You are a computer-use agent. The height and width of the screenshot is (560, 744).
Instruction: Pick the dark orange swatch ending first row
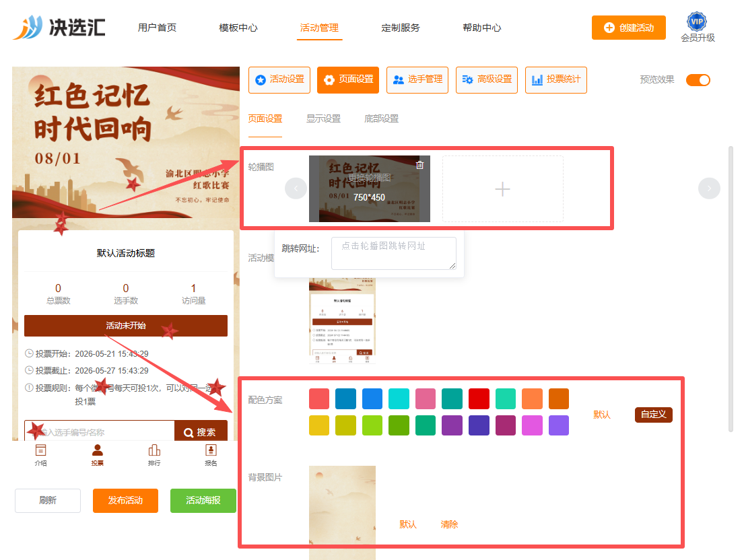tap(558, 398)
